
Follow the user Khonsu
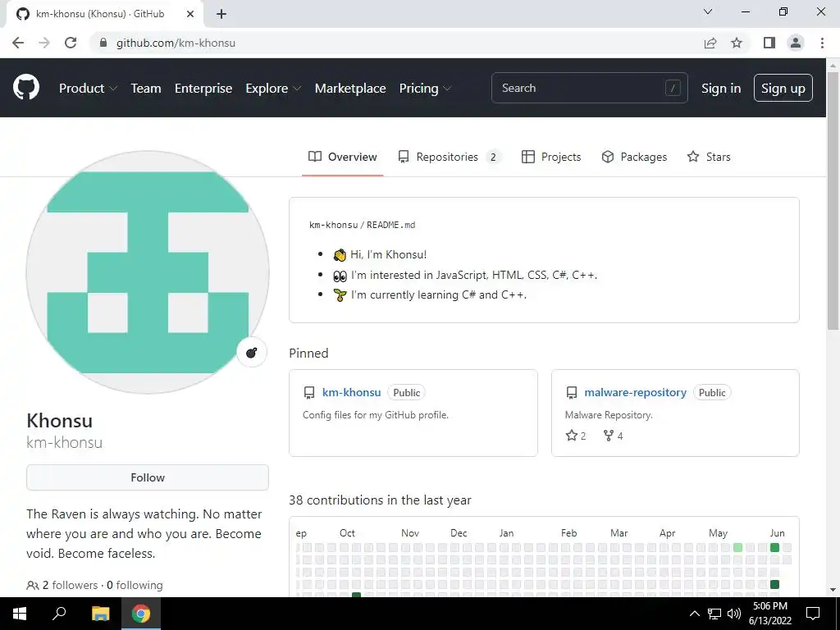pos(148,477)
